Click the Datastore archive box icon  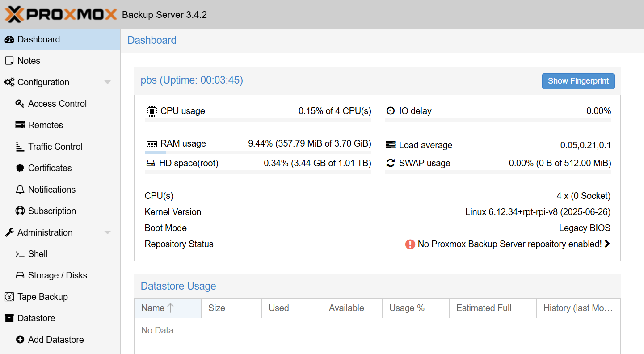[9, 318]
